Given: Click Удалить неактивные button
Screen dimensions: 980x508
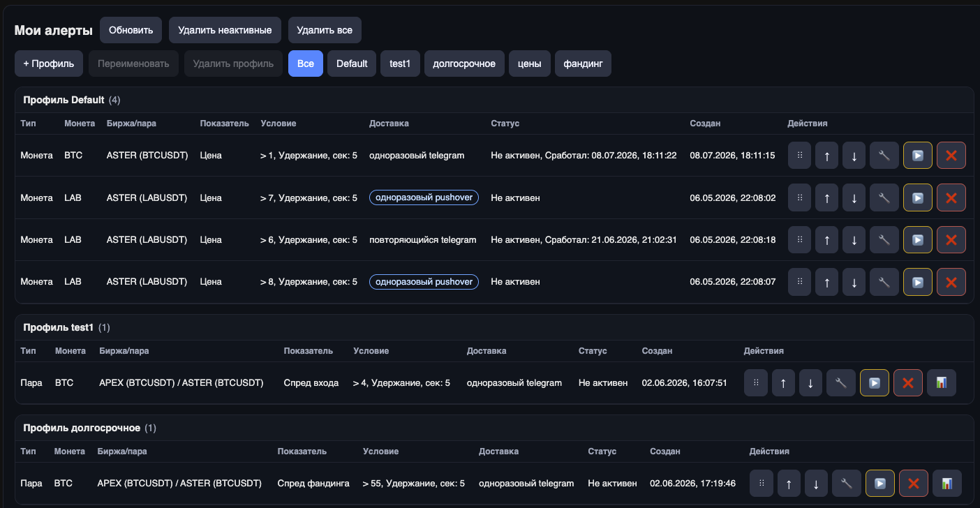Looking at the screenshot, I should click(x=225, y=30).
